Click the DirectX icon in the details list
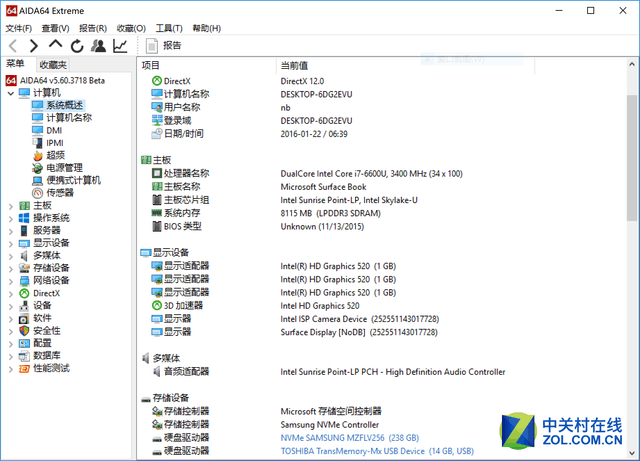 pyautogui.click(x=157, y=81)
